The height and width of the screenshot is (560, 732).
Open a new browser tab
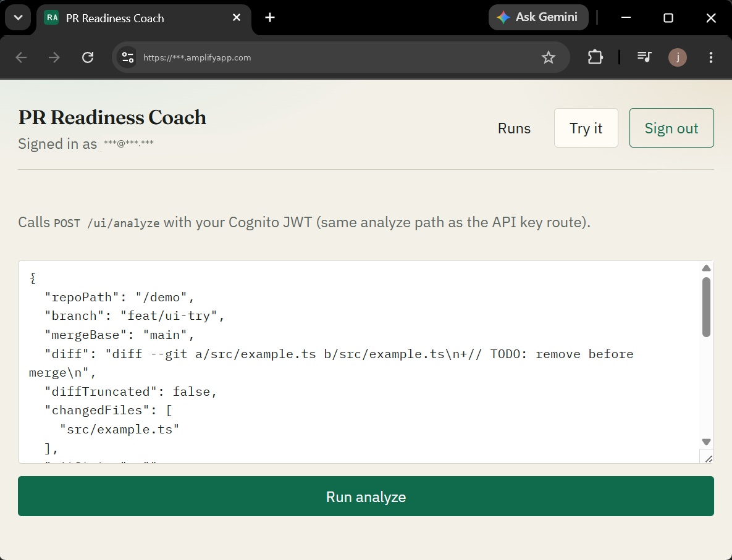[x=270, y=18]
